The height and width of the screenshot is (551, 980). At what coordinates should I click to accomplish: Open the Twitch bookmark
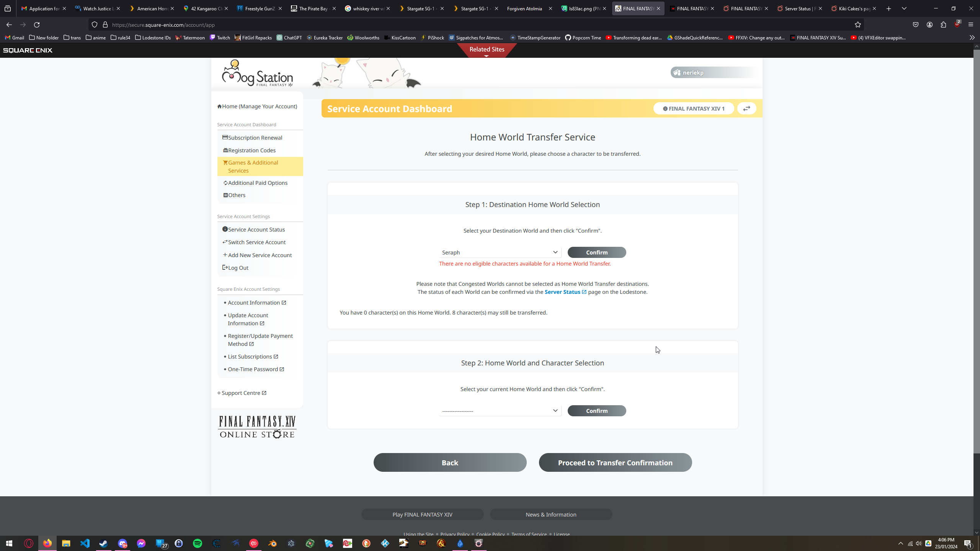pyautogui.click(x=220, y=37)
